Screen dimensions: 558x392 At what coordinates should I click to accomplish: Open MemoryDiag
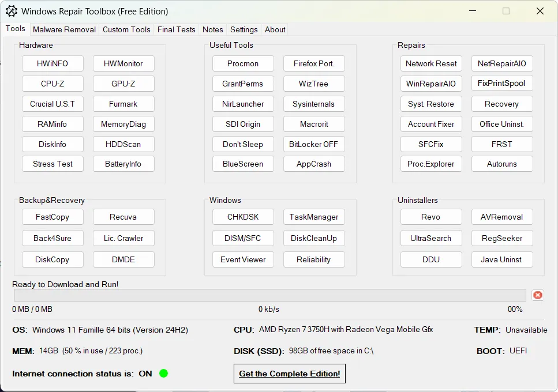coord(123,124)
